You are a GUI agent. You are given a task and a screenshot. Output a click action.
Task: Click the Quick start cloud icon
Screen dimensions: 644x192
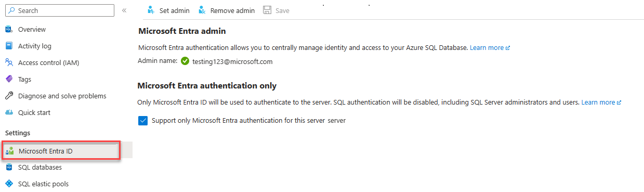point(9,112)
